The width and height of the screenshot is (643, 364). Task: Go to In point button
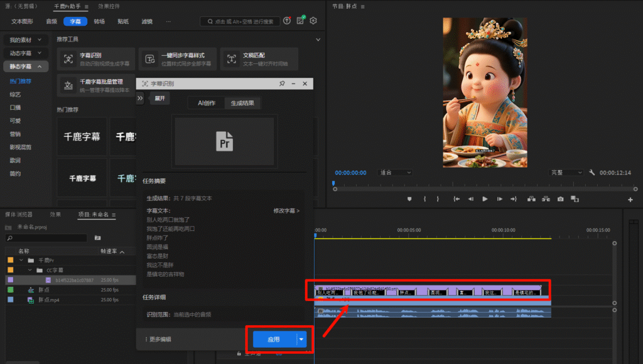tap(457, 199)
